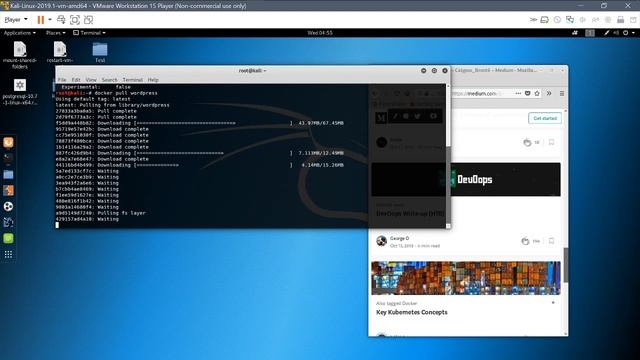Open the Key Kubernetes Concepts article link
The height and width of the screenshot is (360, 640).
pyautogui.click(x=411, y=312)
